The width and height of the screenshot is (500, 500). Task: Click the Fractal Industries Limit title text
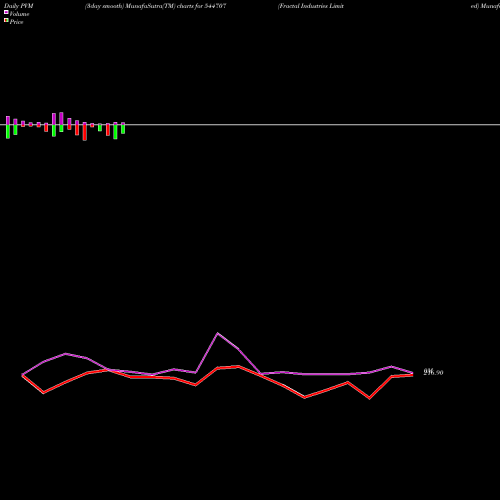click(x=311, y=6)
